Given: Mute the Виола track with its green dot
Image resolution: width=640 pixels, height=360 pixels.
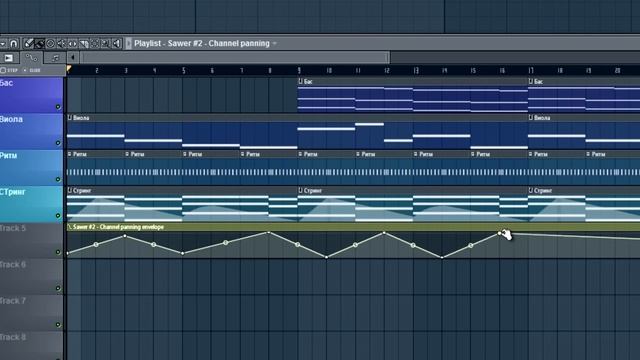Looking at the screenshot, I should pyautogui.click(x=58, y=143).
